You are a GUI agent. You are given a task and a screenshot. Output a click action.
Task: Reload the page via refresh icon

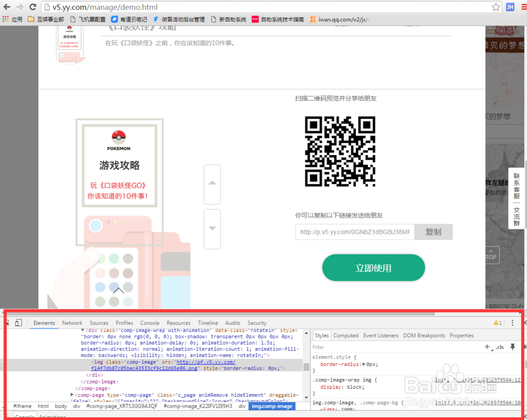pyautogui.click(x=33, y=7)
